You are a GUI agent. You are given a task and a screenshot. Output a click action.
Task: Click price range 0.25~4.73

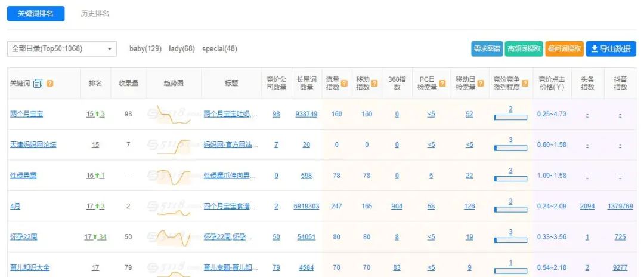(x=552, y=114)
